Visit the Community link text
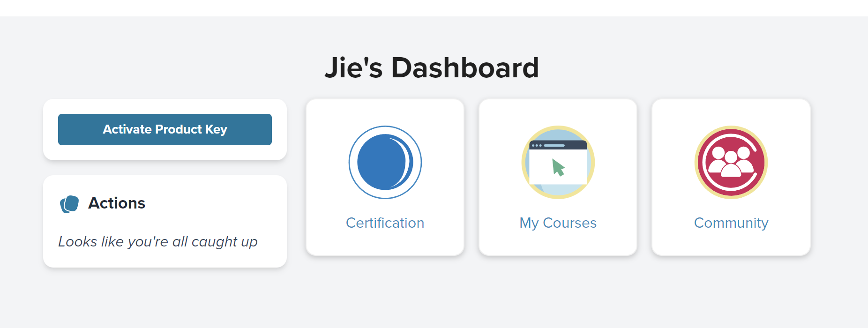 click(x=731, y=223)
